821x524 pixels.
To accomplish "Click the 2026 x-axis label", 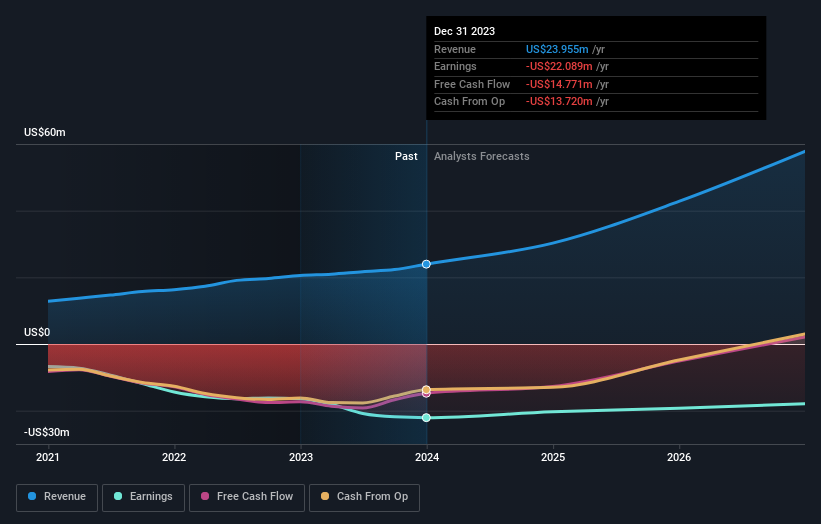I will [x=679, y=458].
